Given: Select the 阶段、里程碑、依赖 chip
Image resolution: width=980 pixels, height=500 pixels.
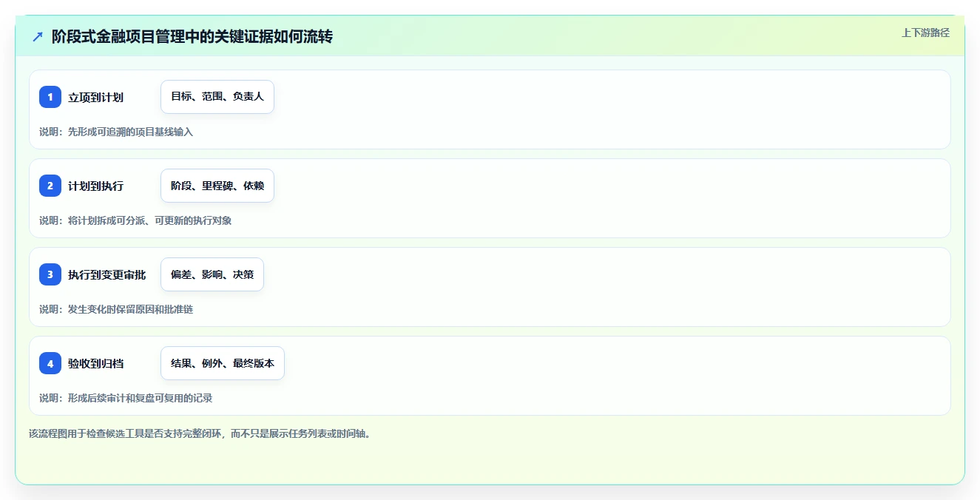Looking at the screenshot, I should 217,186.
